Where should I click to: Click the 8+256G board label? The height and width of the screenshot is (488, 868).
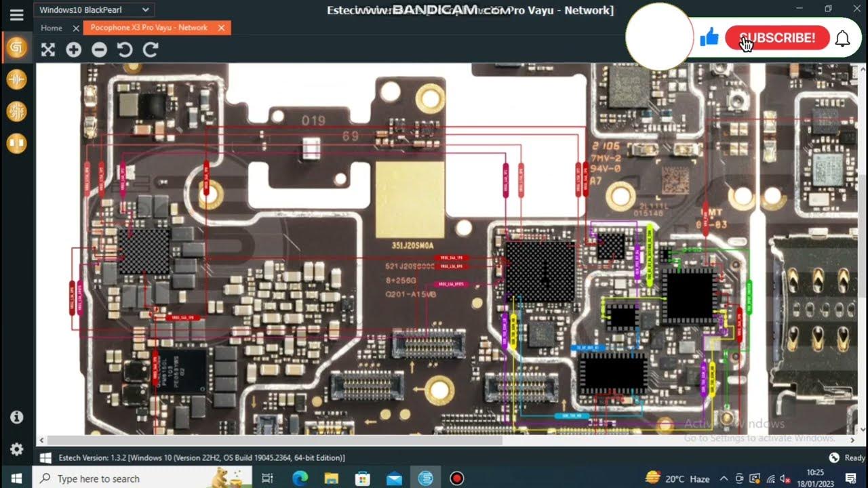tap(401, 279)
